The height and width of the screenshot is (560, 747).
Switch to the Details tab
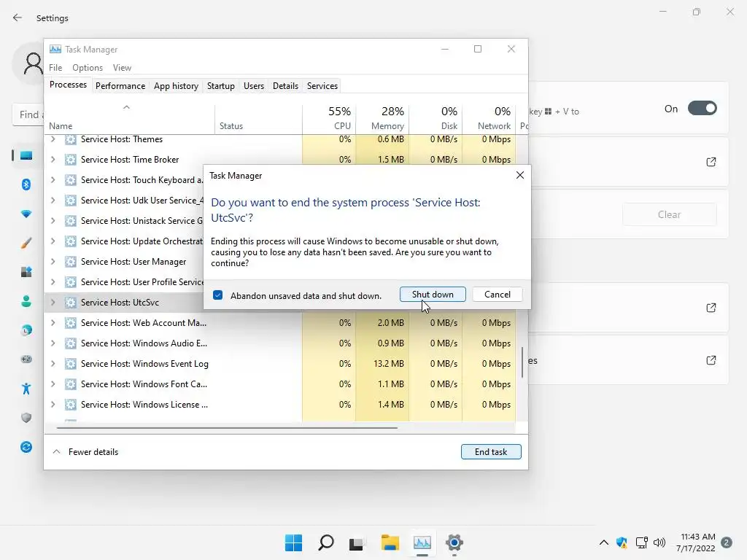click(285, 86)
